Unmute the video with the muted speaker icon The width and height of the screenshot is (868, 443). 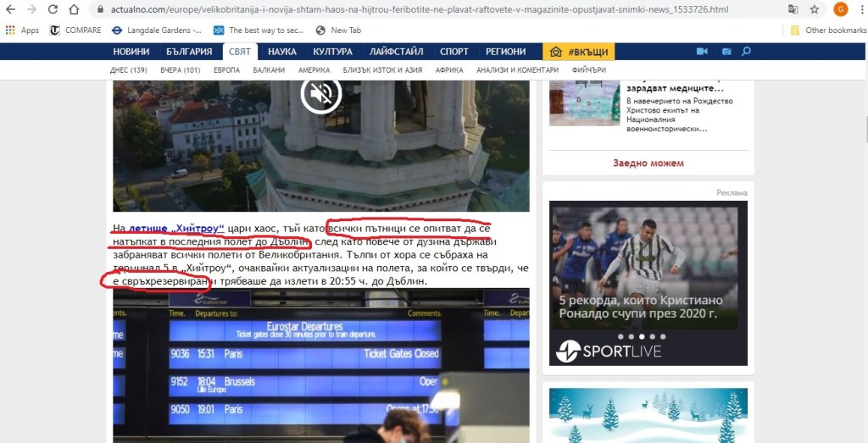pos(320,95)
